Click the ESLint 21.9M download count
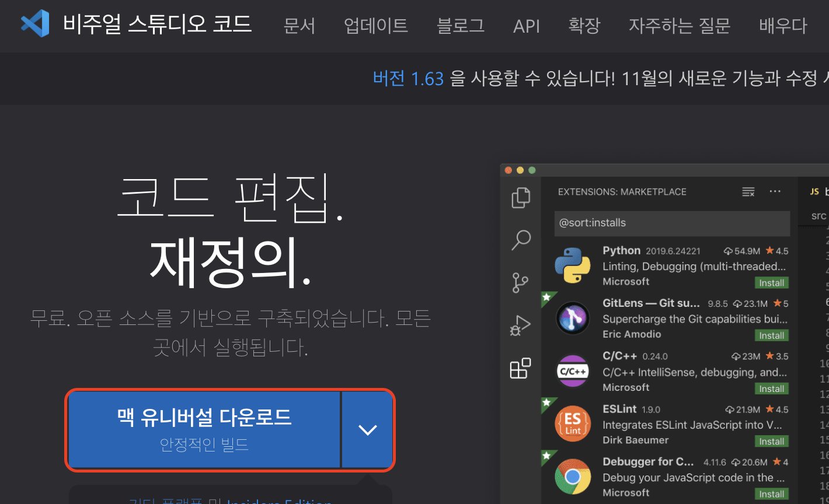This screenshot has height=504, width=829. (743, 409)
